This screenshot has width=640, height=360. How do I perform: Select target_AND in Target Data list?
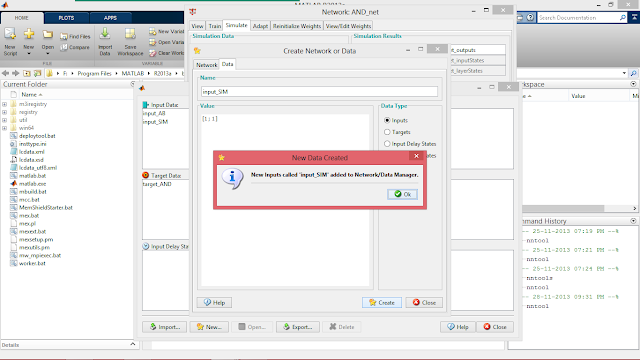coord(157,184)
